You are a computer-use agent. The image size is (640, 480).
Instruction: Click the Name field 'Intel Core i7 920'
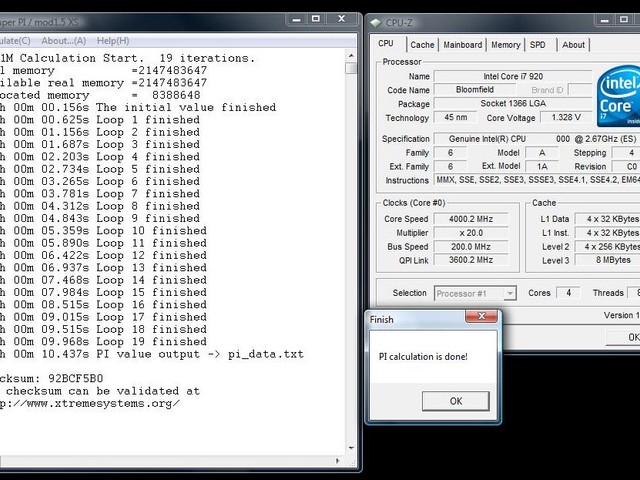[x=513, y=76]
